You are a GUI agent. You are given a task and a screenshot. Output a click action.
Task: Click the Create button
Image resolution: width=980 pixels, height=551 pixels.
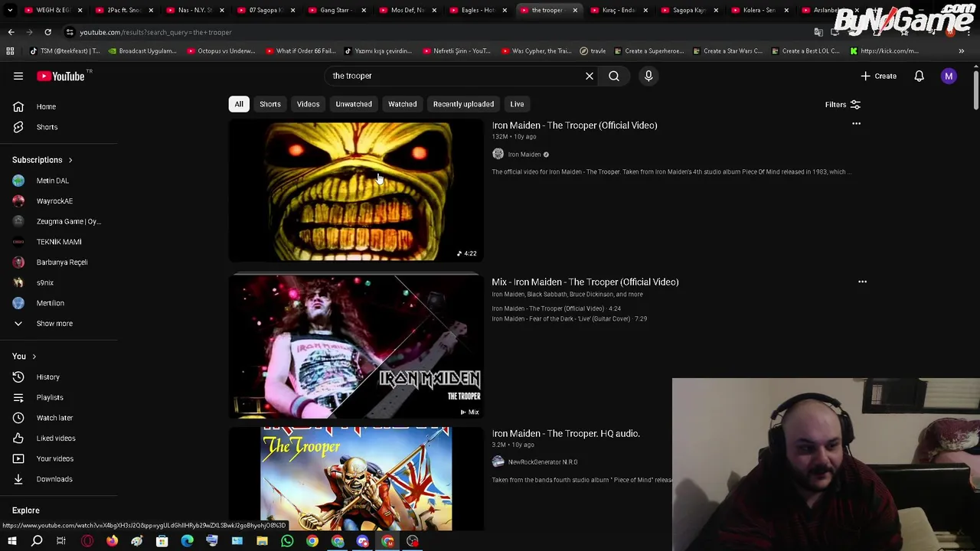pyautogui.click(x=878, y=76)
